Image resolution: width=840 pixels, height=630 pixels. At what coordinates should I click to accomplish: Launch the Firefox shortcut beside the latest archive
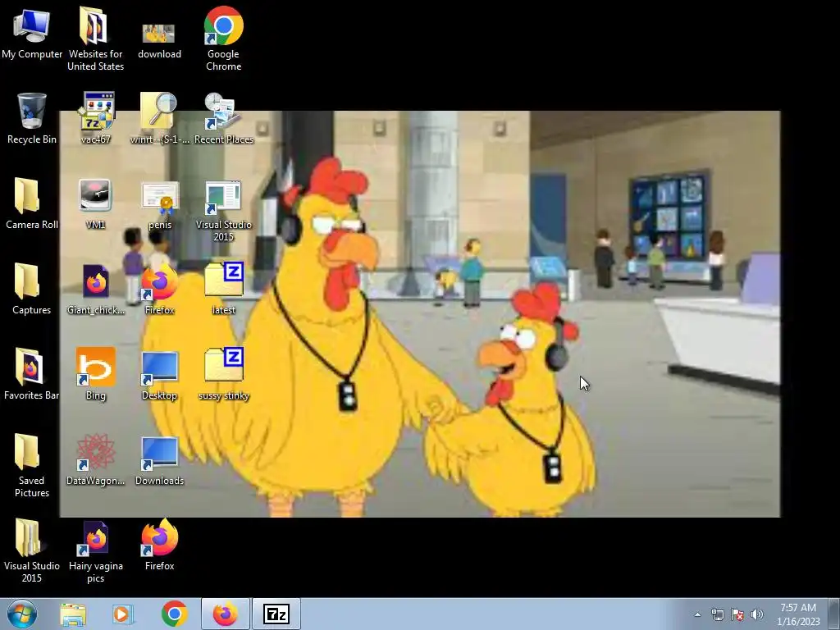click(159, 290)
